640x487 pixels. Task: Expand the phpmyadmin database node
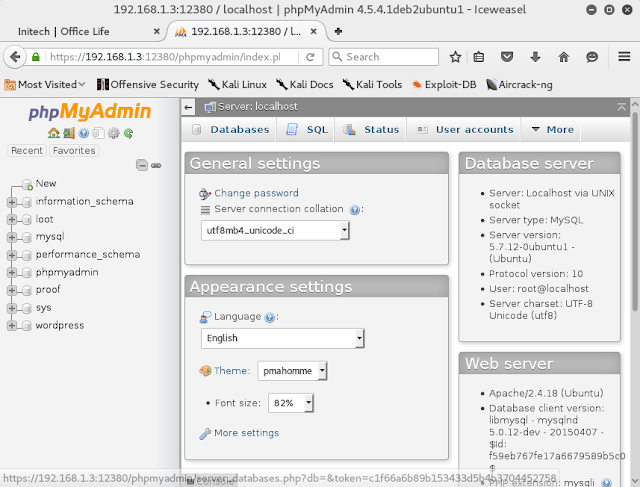[x=12, y=272]
